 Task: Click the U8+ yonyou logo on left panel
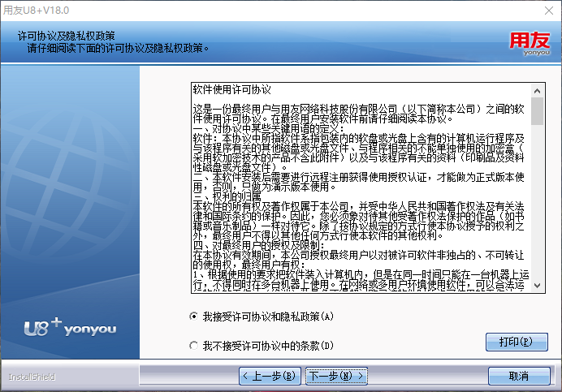point(70,327)
